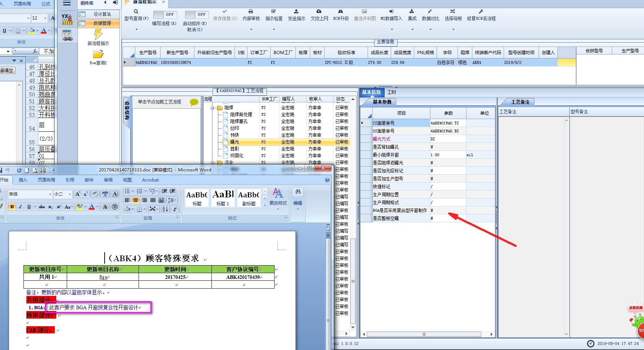This screenshot has height=350, width=644.
Task: Pick Word text highlight color
Action: tap(80, 207)
